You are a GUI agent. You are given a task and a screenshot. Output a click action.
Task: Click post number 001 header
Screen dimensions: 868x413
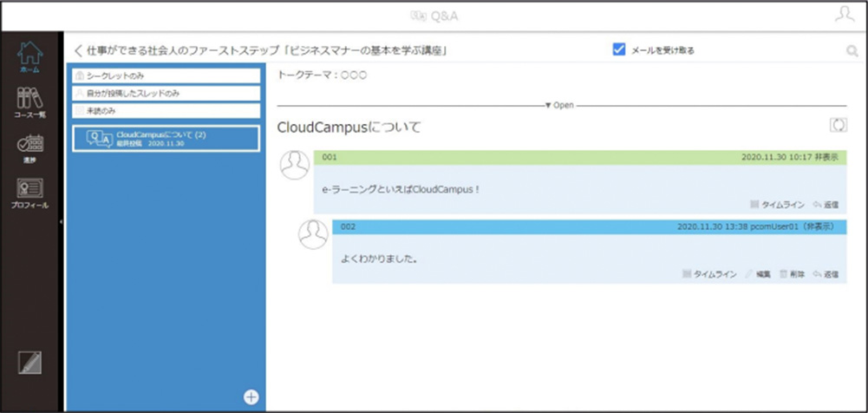point(330,158)
